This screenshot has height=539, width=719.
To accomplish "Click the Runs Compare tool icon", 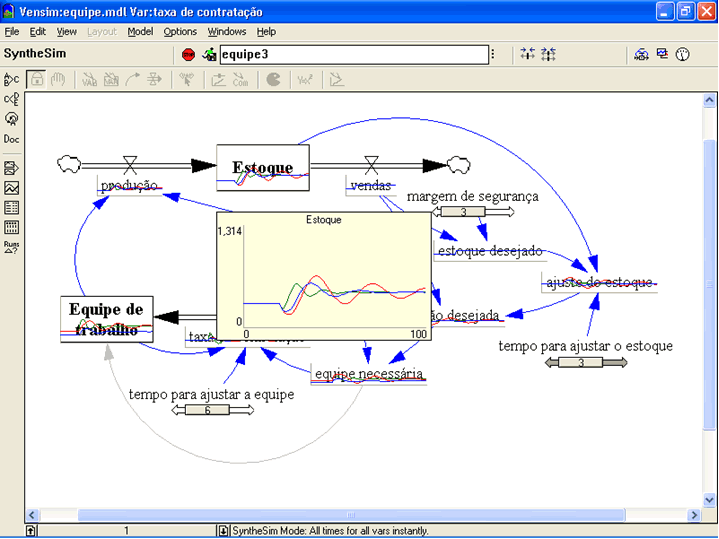I will coord(12,246).
